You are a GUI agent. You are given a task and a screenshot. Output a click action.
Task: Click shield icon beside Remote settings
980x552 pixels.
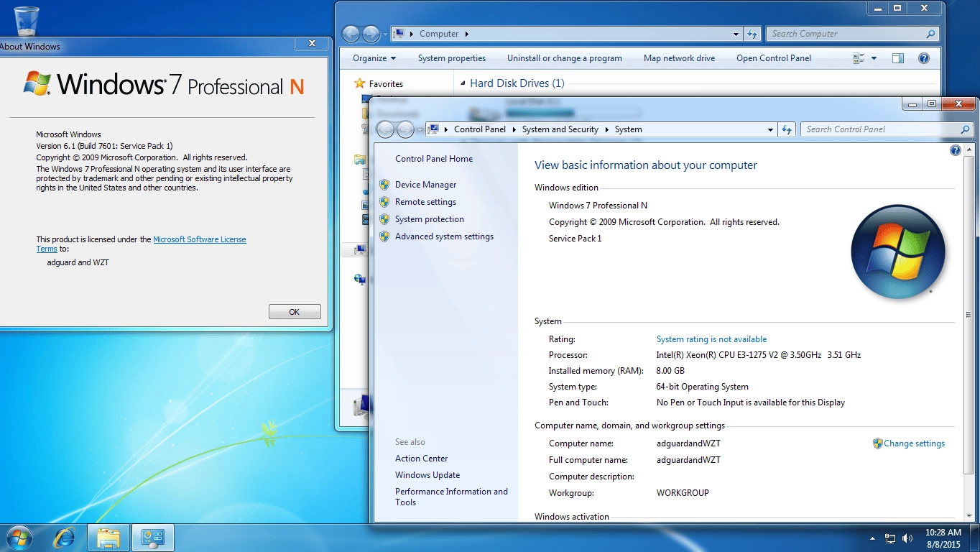(384, 202)
